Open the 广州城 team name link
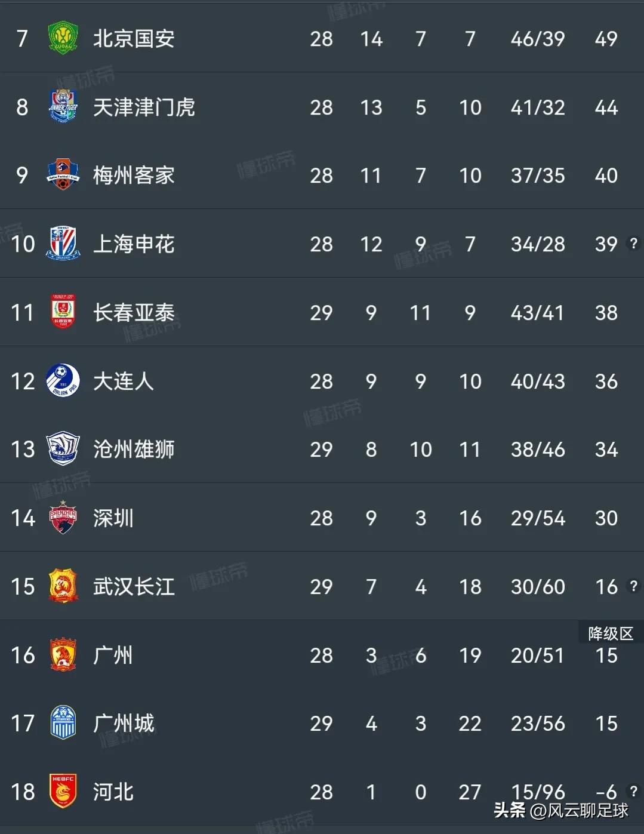 point(124,724)
